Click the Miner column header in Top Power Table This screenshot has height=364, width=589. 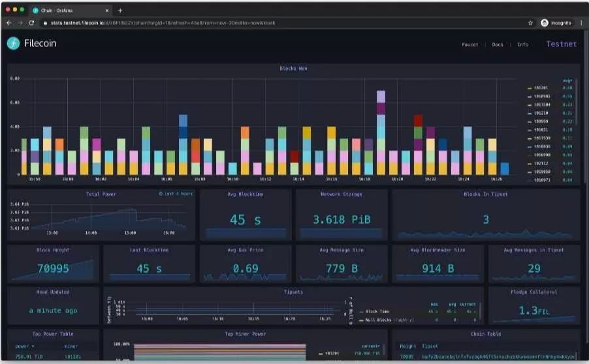(x=71, y=346)
